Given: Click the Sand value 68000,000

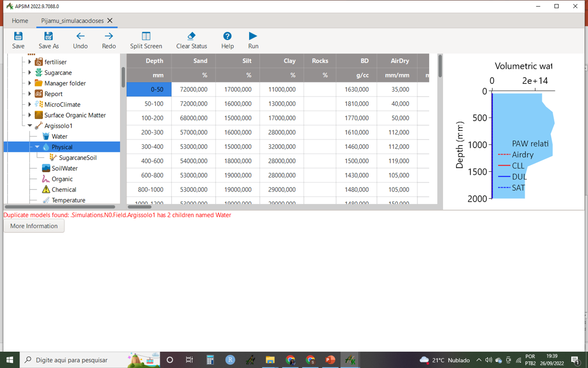Looking at the screenshot, I should (193, 118).
